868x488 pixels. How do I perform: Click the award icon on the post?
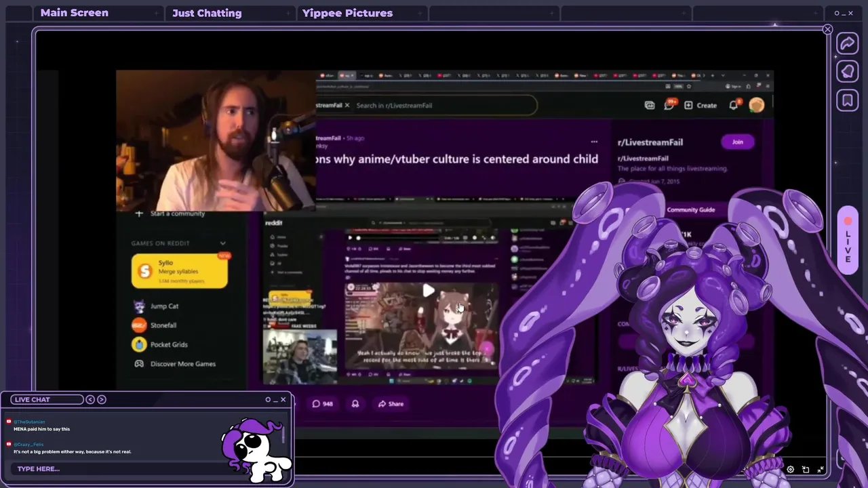pos(355,404)
